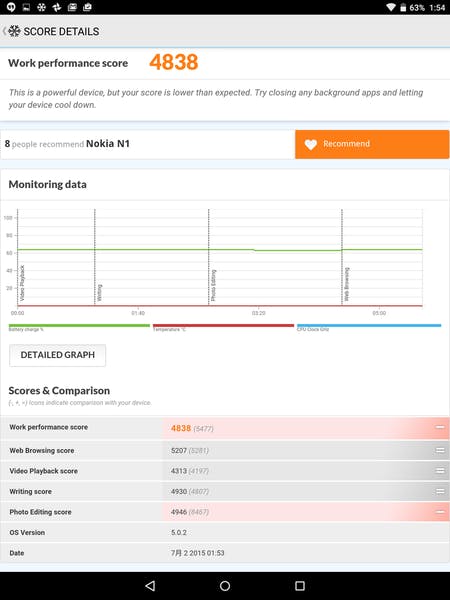Tap the SCORE DETAILS title
This screenshot has height=600, width=450.
[61, 31]
